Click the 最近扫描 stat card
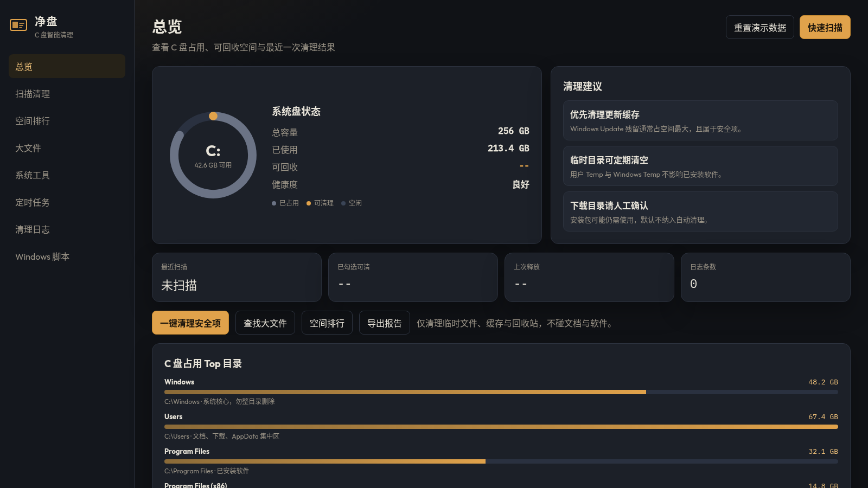868x488 pixels. (237, 277)
